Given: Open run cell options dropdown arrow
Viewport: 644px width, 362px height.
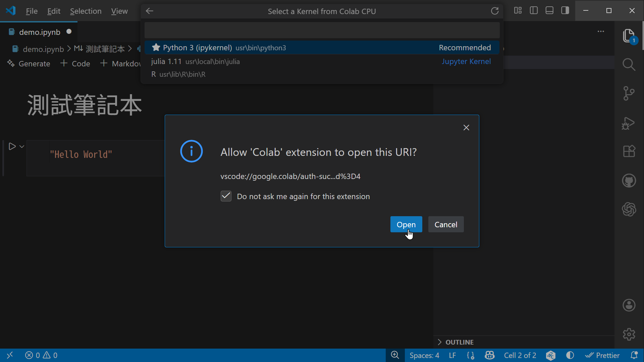Looking at the screenshot, I should tap(22, 146).
